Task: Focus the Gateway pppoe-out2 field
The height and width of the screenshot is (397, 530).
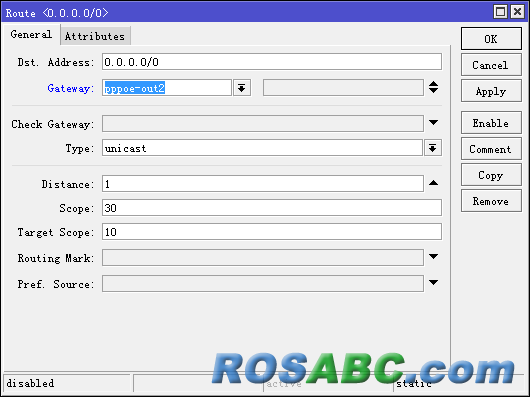Action: click(x=167, y=88)
